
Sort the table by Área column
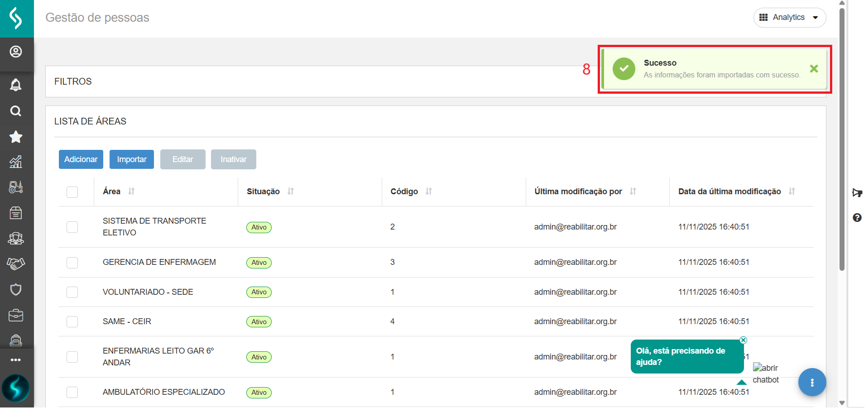(x=131, y=192)
